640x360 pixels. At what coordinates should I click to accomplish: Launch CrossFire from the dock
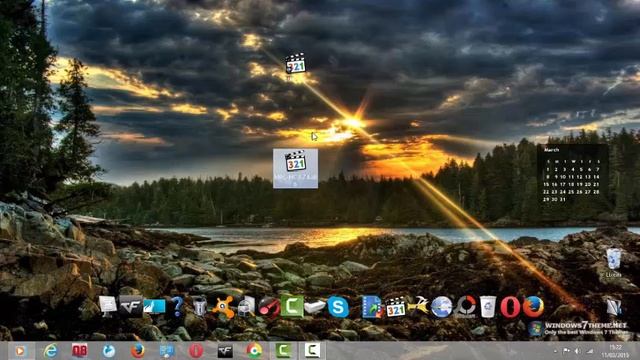(x=131, y=306)
